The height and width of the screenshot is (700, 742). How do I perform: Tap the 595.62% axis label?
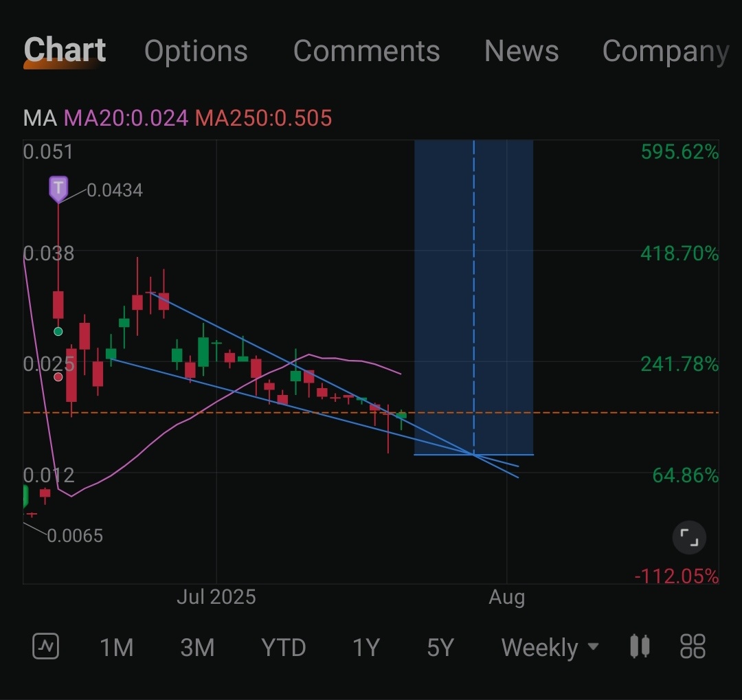(x=679, y=152)
